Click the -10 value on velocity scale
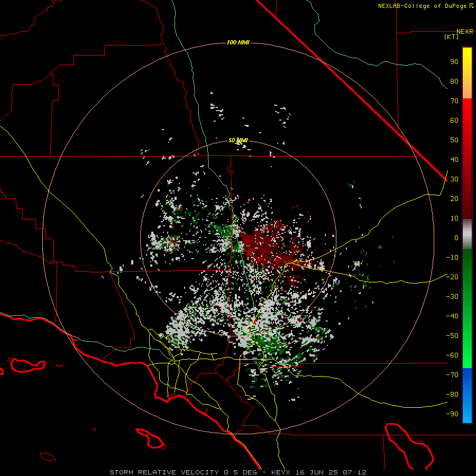Image resolution: width=476 pixels, height=476 pixels. 452,258
